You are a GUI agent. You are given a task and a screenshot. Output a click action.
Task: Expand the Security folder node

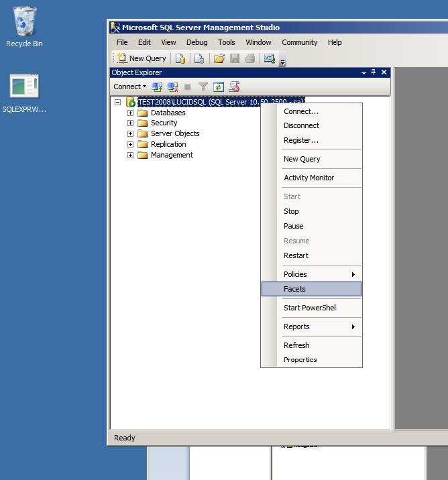coord(131,123)
